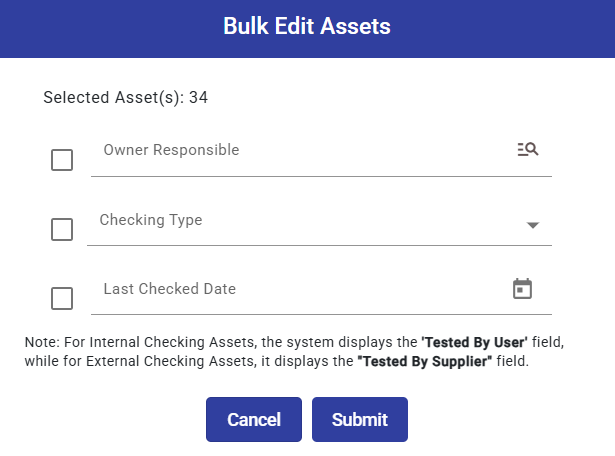This screenshot has height=456, width=615.
Task: Open the calendar date picker icon
Action: 522,289
